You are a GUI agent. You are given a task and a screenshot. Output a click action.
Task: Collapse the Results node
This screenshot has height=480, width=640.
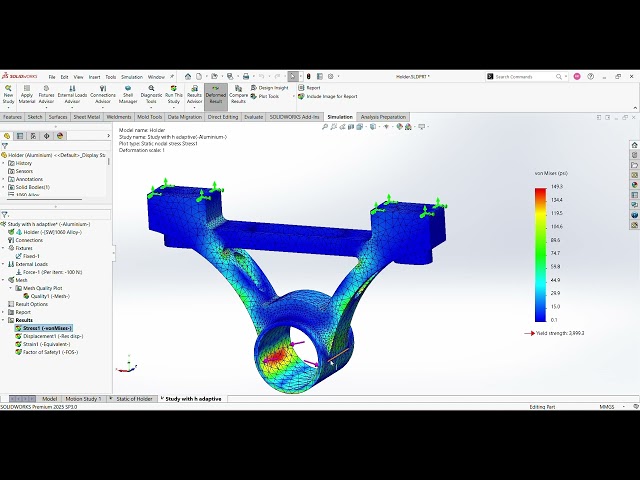[x=4, y=320]
